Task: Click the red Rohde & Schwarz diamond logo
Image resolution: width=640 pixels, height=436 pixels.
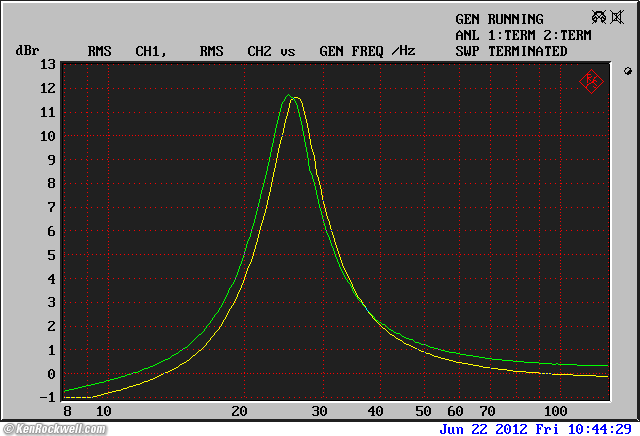Action: [591, 81]
